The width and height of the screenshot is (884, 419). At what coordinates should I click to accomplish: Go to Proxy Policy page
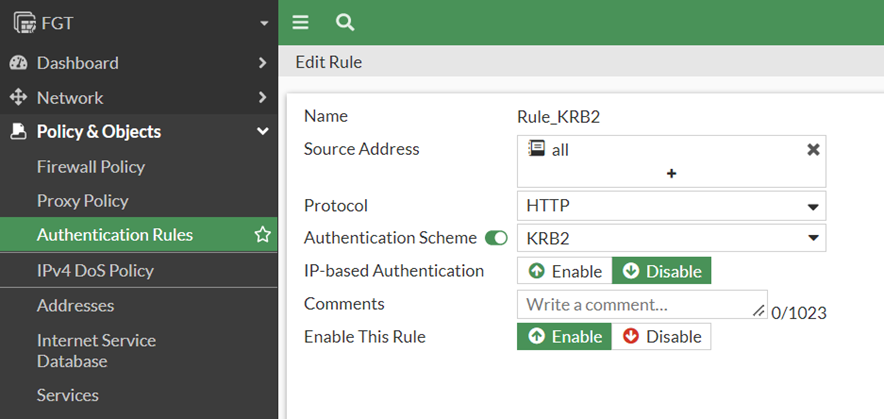(x=83, y=201)
